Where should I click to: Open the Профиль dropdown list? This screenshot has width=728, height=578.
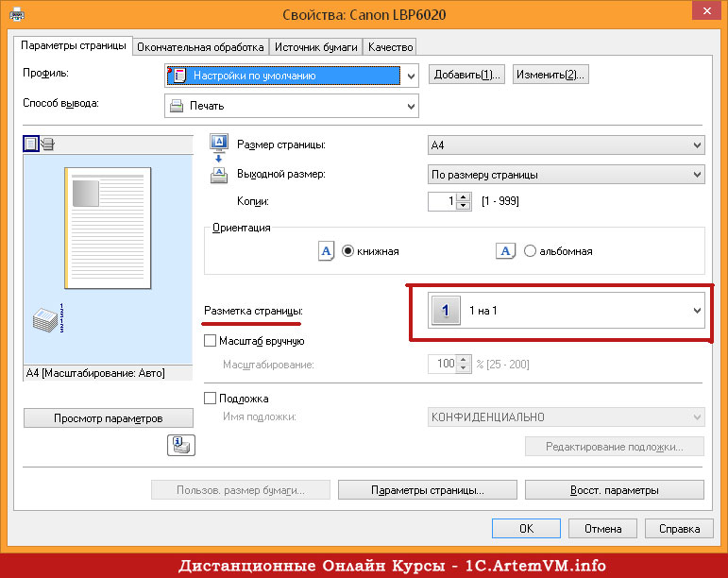409,76
